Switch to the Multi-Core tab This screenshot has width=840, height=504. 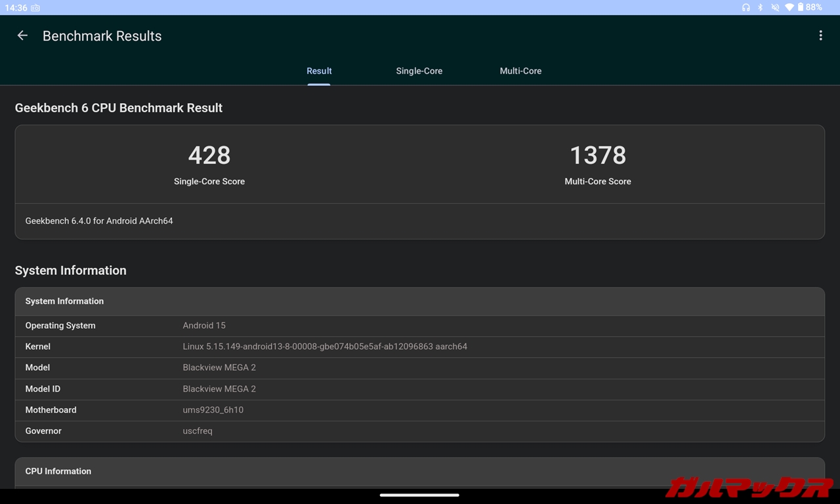520,71
